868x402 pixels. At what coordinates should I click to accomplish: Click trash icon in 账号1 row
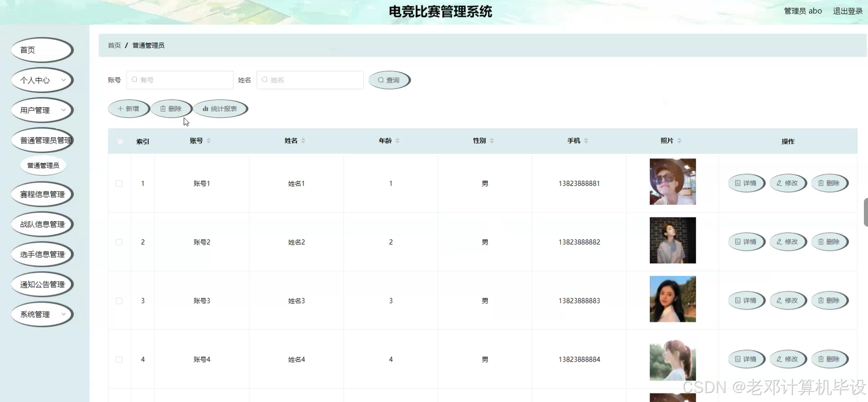[821, 183]
